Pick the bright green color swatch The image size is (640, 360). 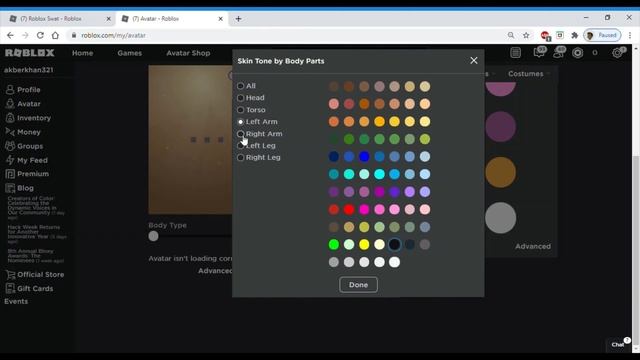tap(333, 244)
